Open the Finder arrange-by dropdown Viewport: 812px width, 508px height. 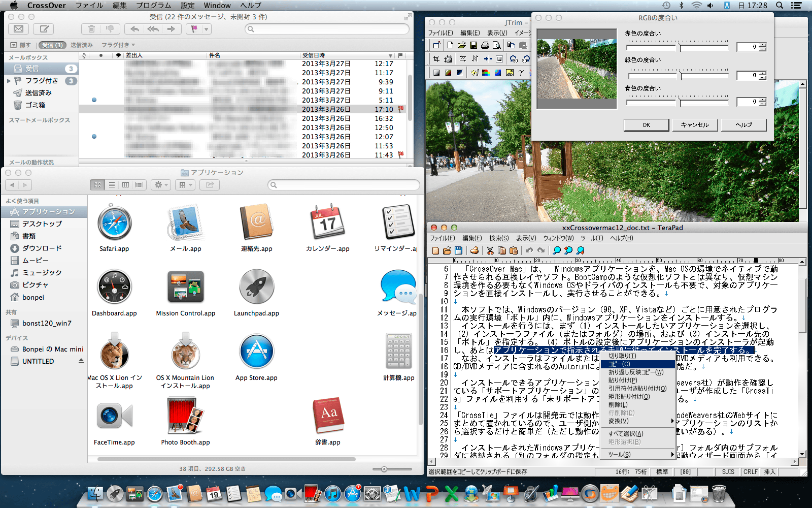pos(185,185)
